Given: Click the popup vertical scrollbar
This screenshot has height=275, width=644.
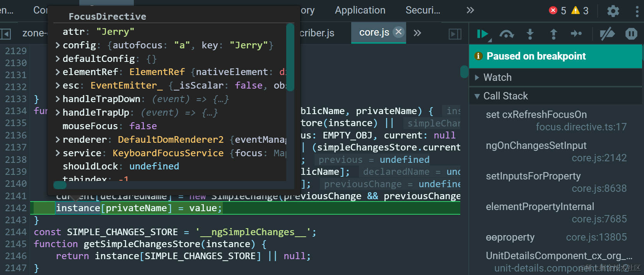Looking at the screenshot, I should pos(290,57).
